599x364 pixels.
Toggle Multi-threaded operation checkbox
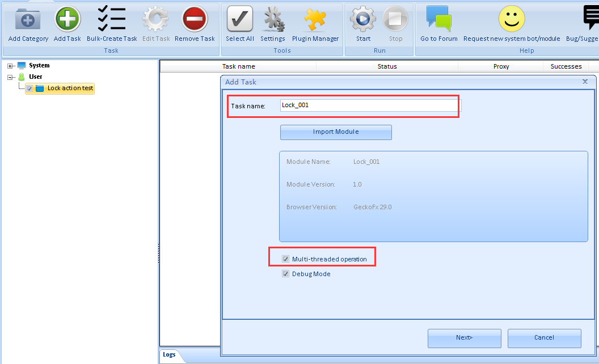click(x=286, y=259)
